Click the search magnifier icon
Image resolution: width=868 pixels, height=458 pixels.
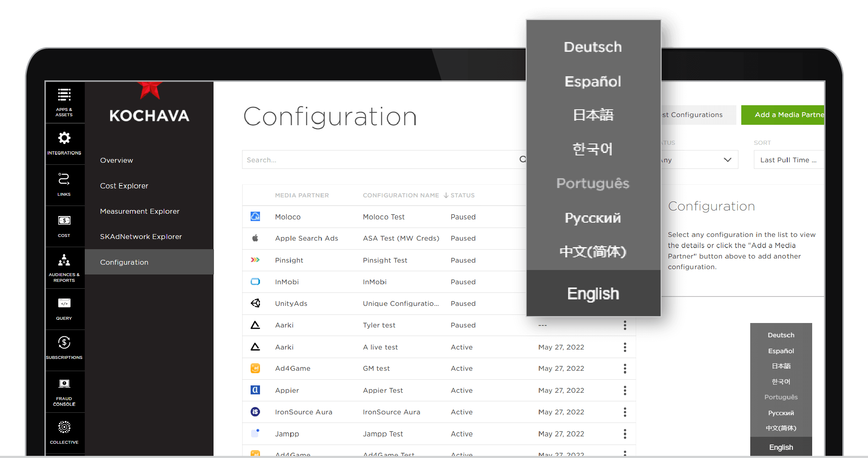523,159
